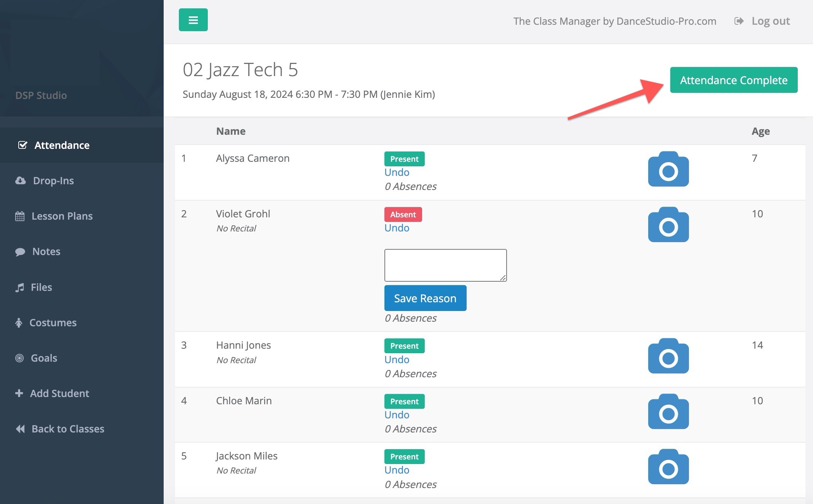Undo Alyssa Cameron's Present status
The image size is (813, 504).
(397, 172)
